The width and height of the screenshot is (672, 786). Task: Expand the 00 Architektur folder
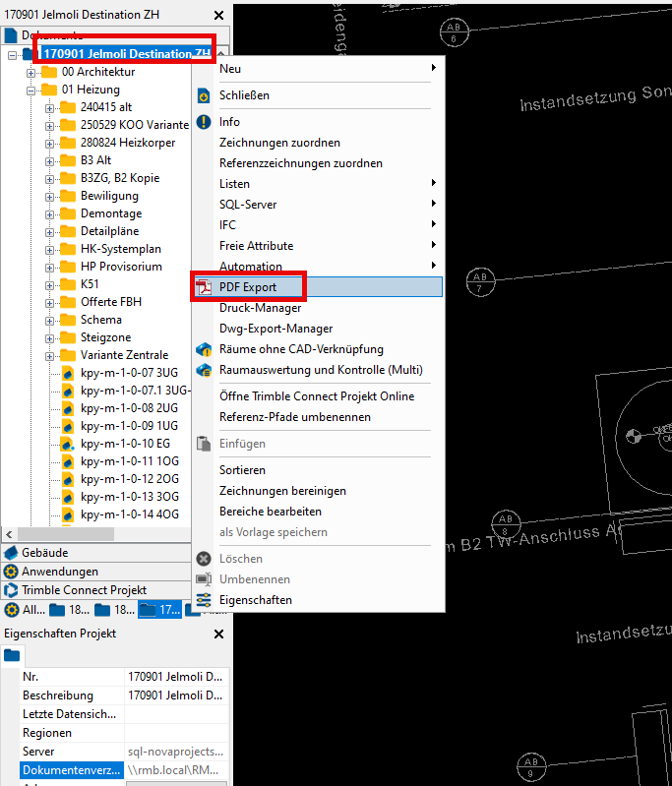pos(31,73)
